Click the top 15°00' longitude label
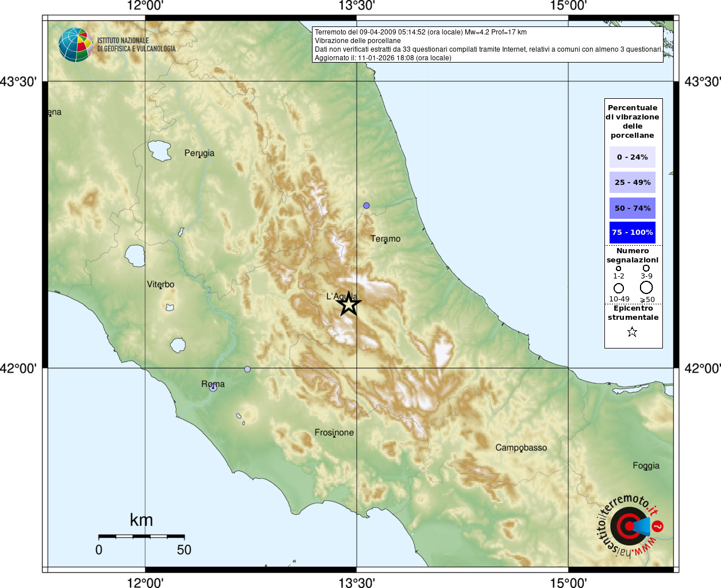The height and width of the screenshot is (588, 721). click(568, 6)
